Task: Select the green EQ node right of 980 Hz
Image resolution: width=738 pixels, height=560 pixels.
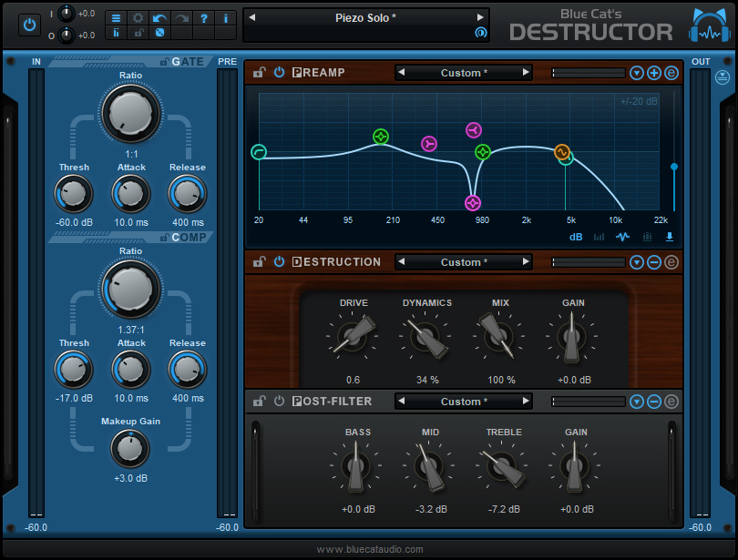Action: 482,152
